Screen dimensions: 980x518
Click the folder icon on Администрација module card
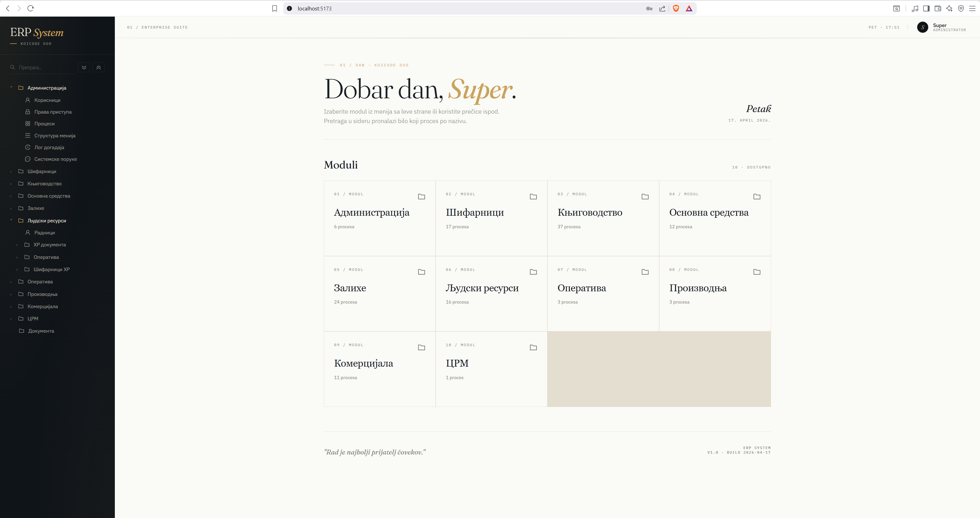(x=422, y=197)
